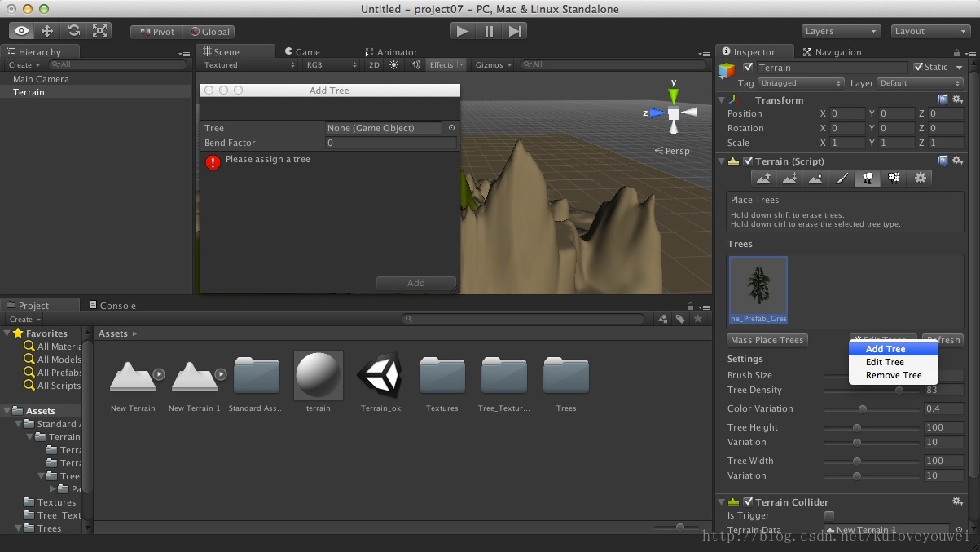
Task: Click the Play button
Action: 463,31
